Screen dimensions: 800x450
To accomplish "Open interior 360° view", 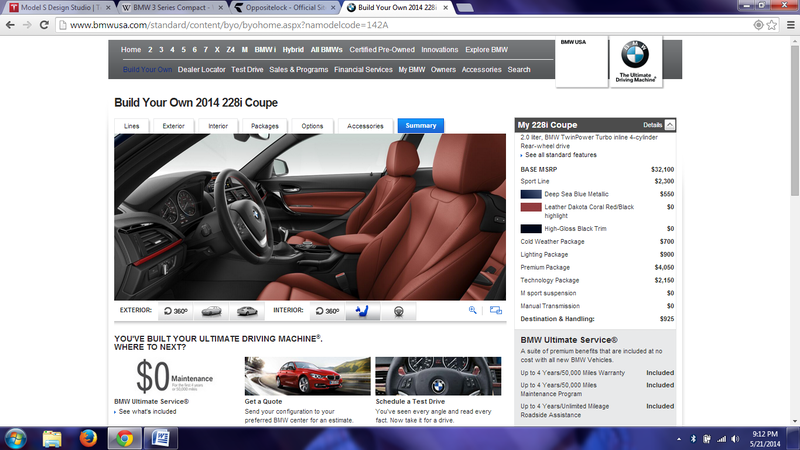I will [x=327, y=311].
